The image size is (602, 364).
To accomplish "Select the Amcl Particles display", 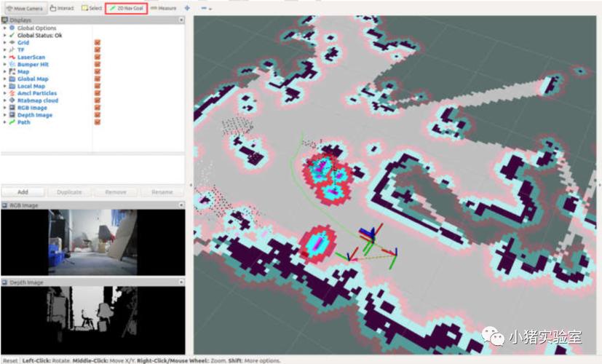I will [x=37, y=93].
